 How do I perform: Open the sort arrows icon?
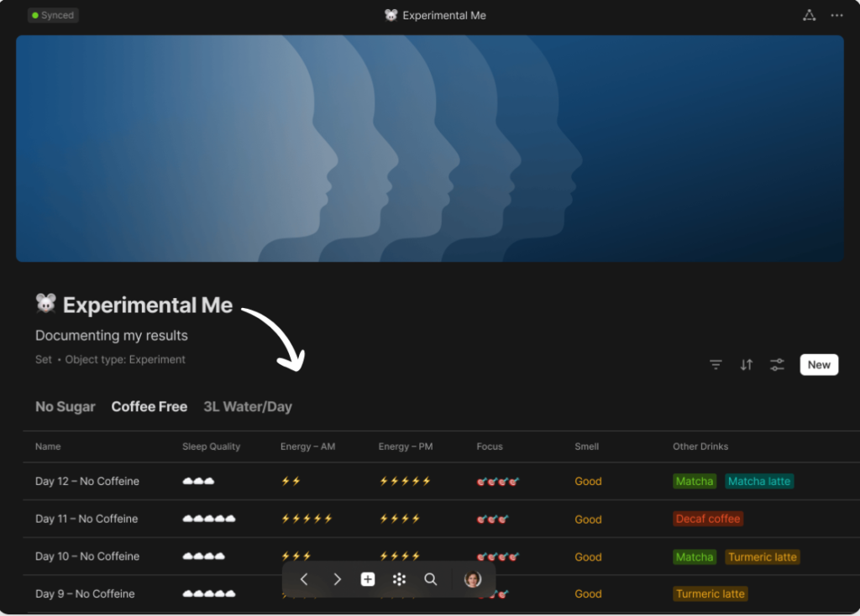[747, 364]
